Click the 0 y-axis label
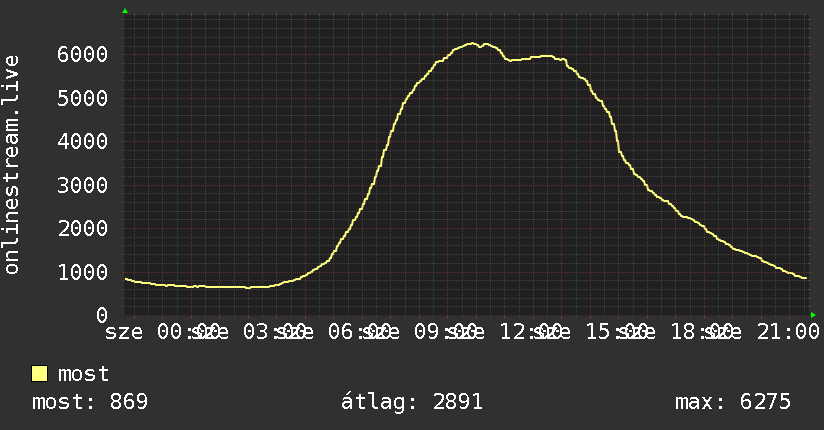This screenshot has width=824, height=430. pos(102,315)
